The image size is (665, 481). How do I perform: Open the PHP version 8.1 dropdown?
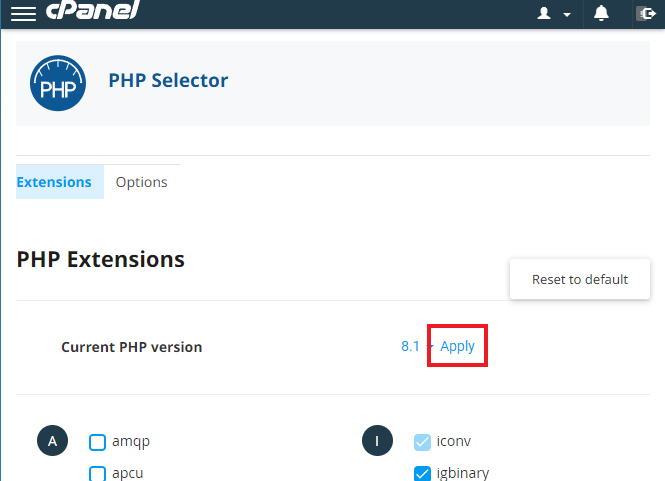coord(415,346)
